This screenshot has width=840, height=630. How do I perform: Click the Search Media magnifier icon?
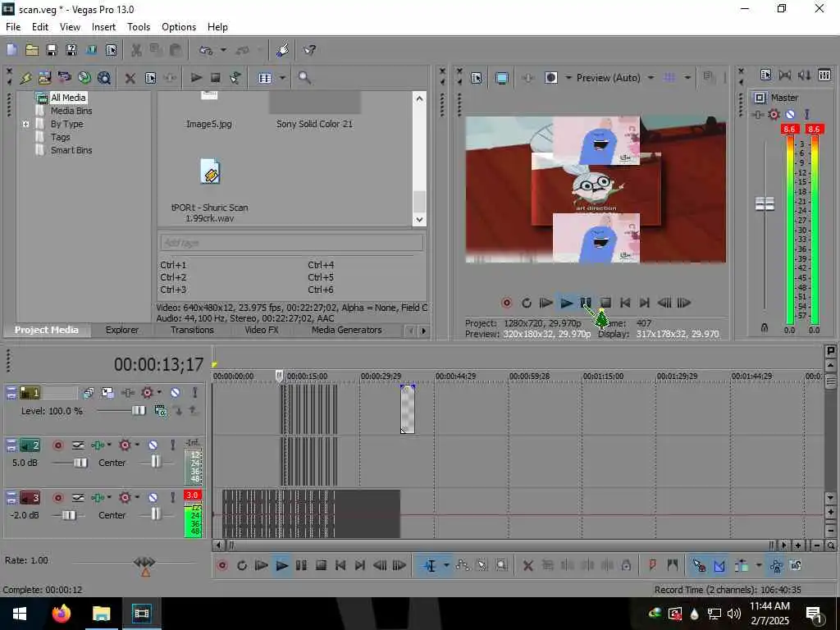click(304, 78)
